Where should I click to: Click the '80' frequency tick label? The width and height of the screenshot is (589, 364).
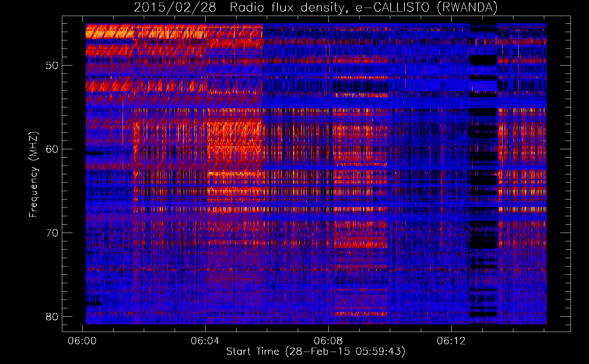52,317
